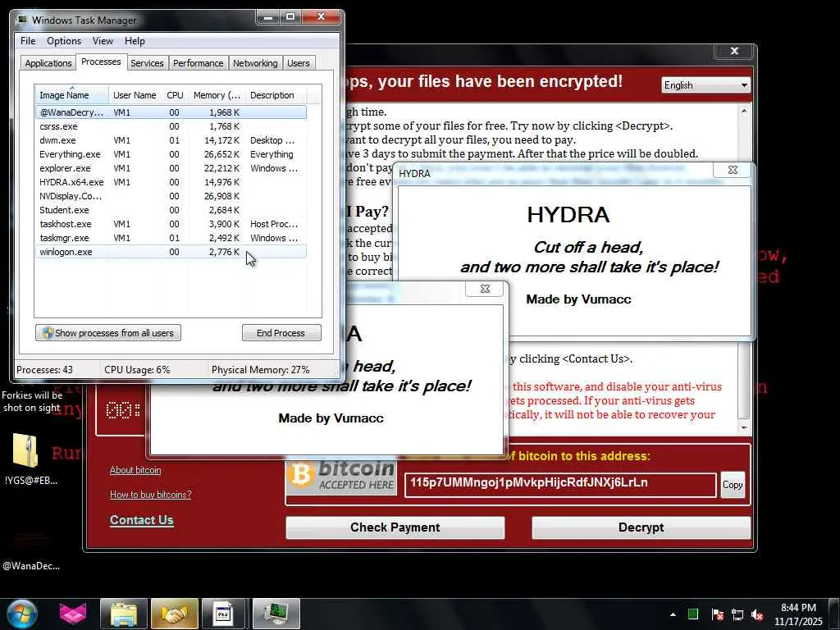The width and height of the screenshot is (840, 630).
Task: Click the network tray icon
Action: click(x=737, y=614)
